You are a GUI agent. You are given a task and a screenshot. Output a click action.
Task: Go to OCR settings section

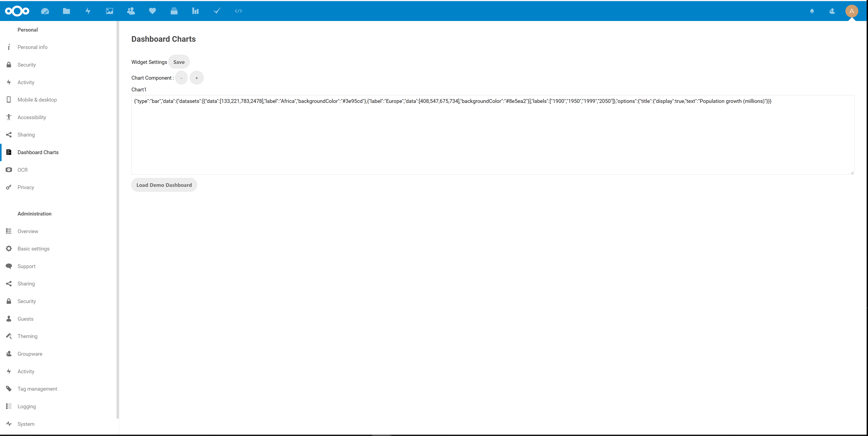coord(23,170)
